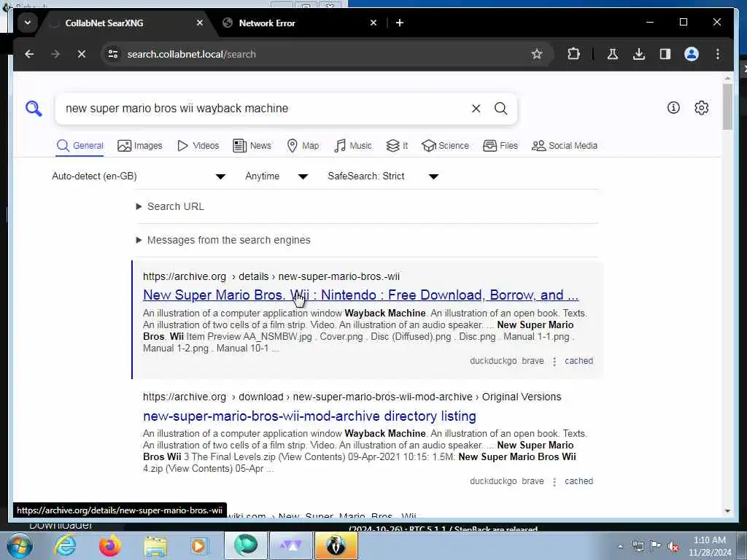The width and height of the screenshot is (747, 560).
Task: Expand the Search URL section
Action: pos(170,206)
